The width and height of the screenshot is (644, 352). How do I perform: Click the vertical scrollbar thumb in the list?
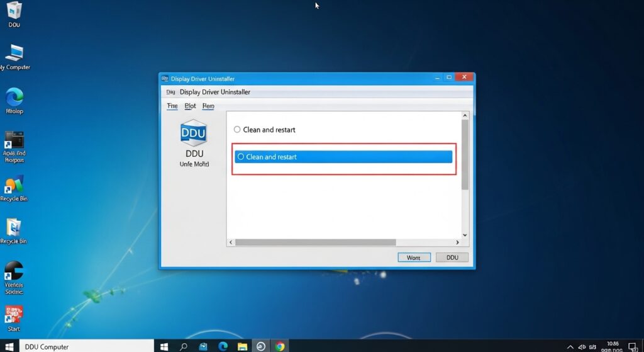click(465, 155)
